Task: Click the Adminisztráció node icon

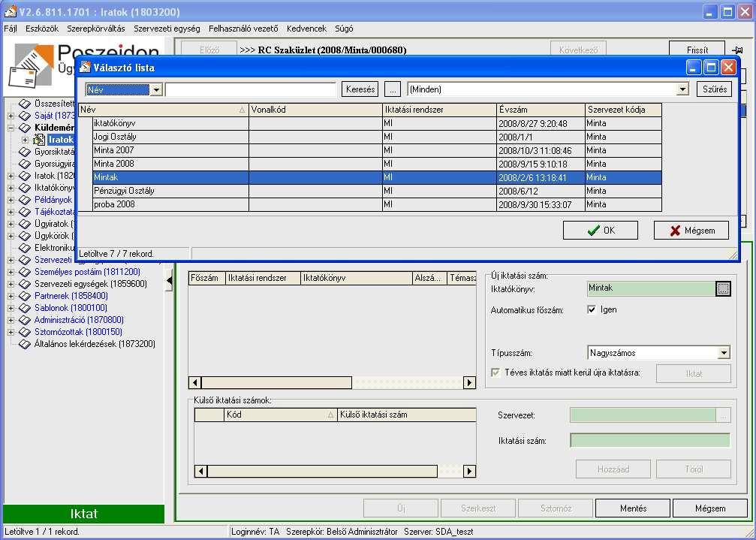Action: pyautogui.click(x=25, y=320)
